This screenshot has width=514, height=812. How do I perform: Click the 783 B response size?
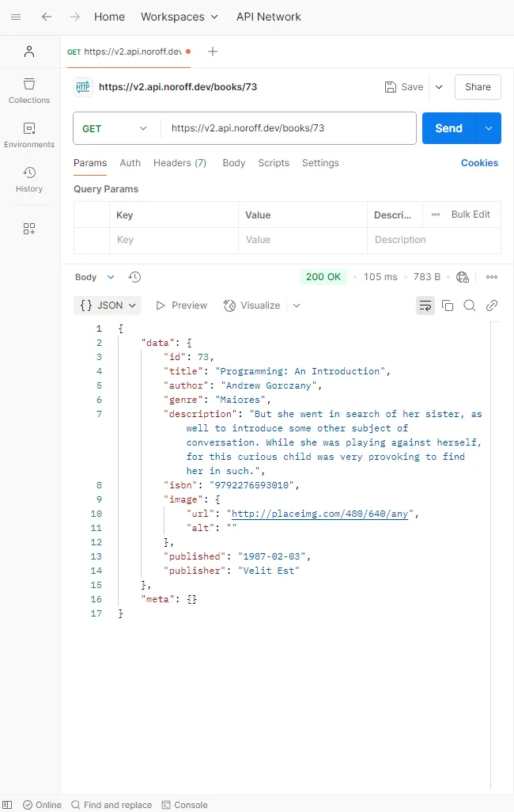427,277
